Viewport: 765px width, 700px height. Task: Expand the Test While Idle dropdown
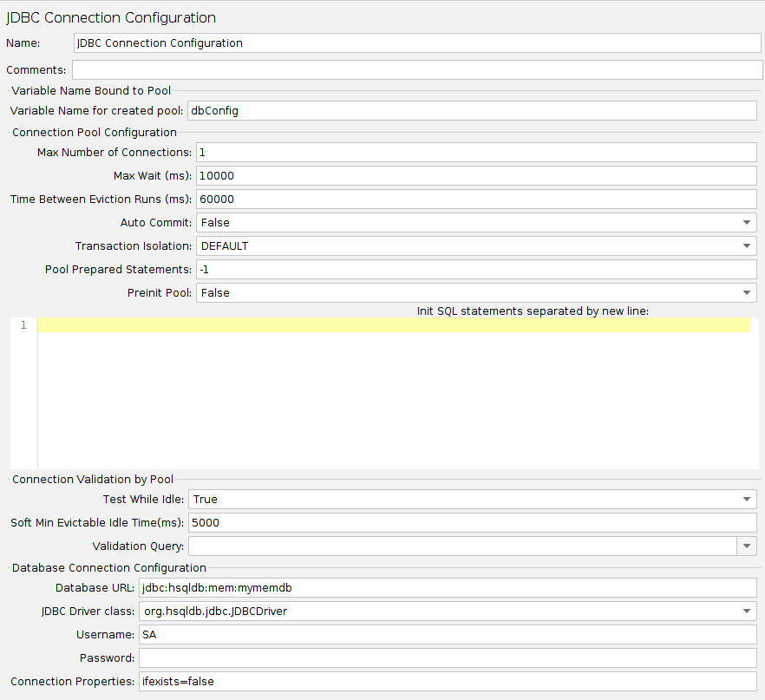tap(746, 499)
